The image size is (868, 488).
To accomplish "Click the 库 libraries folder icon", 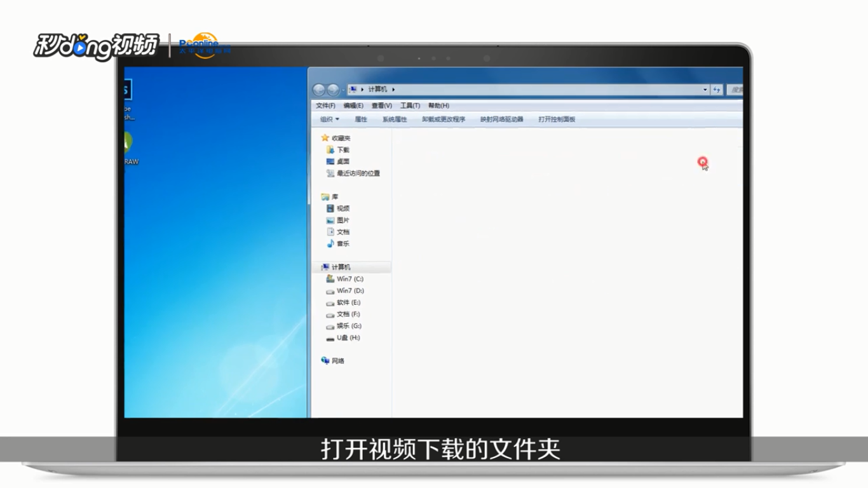I will click(325, 197).
